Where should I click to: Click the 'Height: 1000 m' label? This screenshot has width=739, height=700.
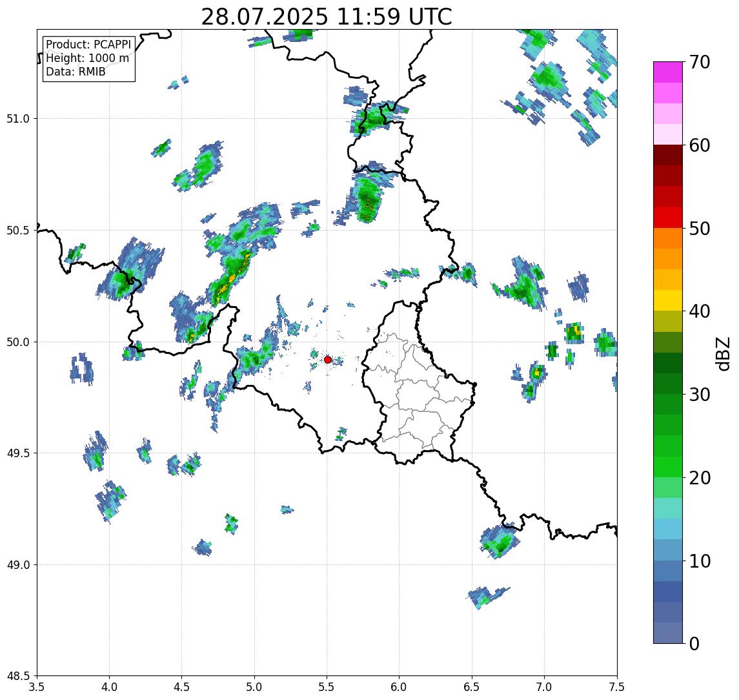[x=87, y=58]
